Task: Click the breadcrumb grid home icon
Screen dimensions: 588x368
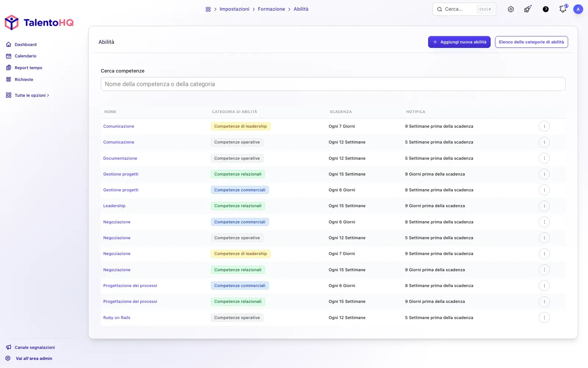Action: (x=208, y=9)
